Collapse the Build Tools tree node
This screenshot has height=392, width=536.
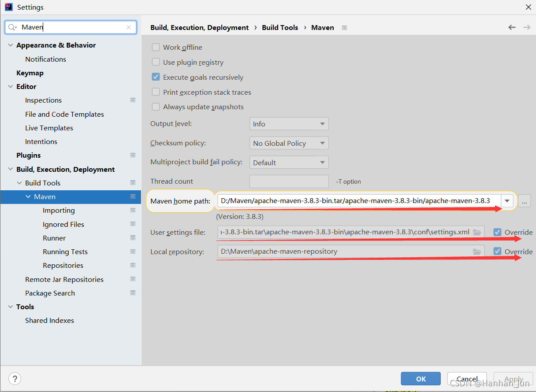pyautogui.click(x=19, y=183)
